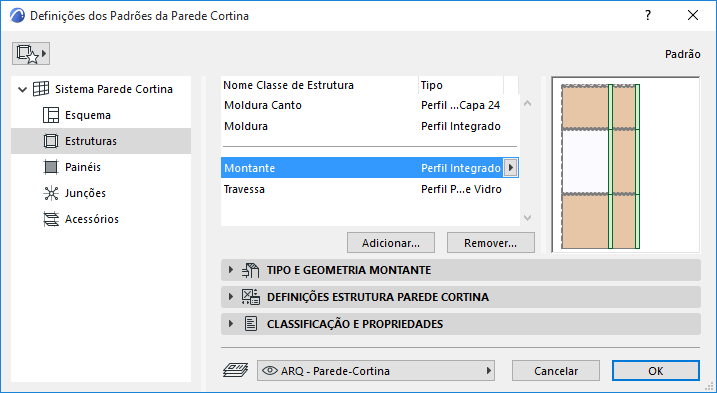Click the Esquema scheme icon

click(x=51, y=115)
